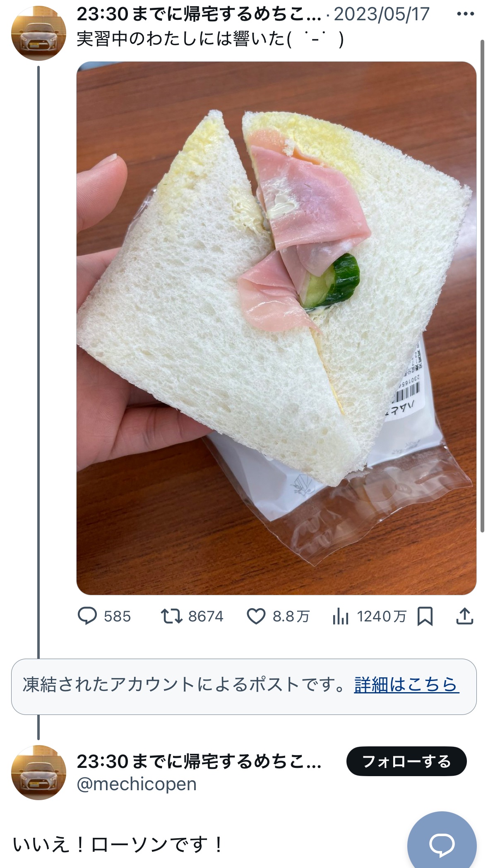The height and width of the screenshot is (868, 488).
Task: Open the sandwich photo in the post
Action: click(276, 328)
